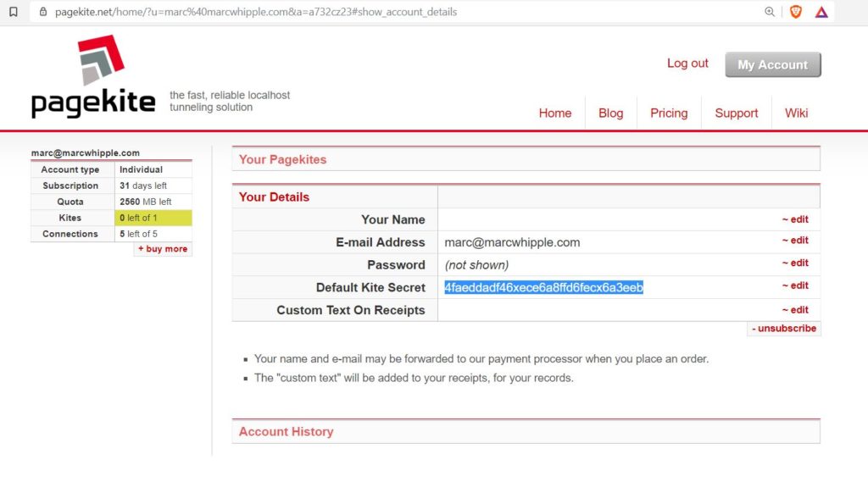
Task: Click the E-mail Address label
Action: (x=381, y=242)
